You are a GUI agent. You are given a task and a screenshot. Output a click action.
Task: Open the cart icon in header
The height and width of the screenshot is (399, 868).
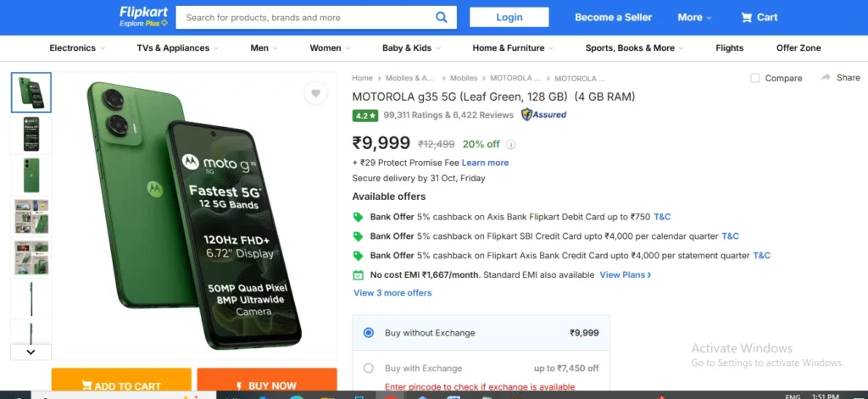747,17
